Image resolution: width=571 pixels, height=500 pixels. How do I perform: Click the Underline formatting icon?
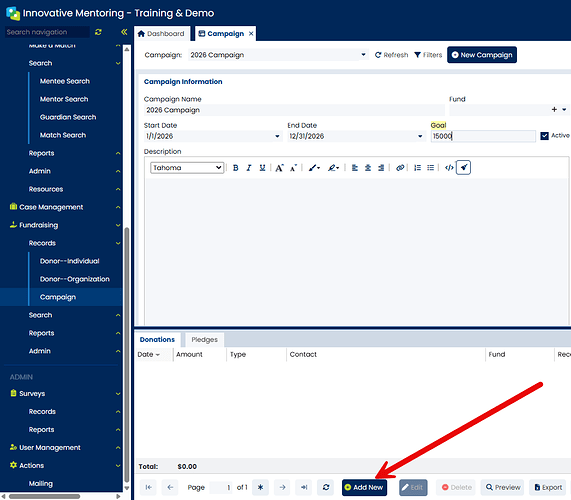tap(262, 168)
